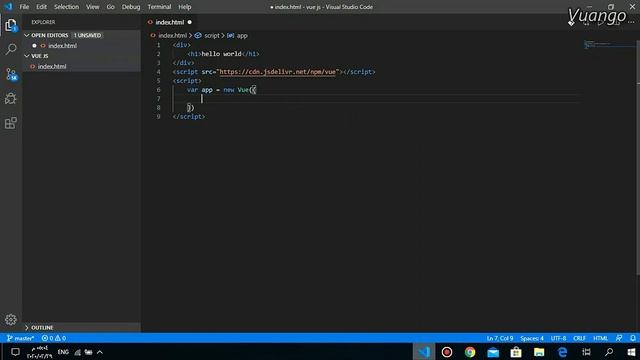The width and height of the screenshot is (640, 360).
Task: Open Task View on the taskbar
Action: [x=586, y=352]
